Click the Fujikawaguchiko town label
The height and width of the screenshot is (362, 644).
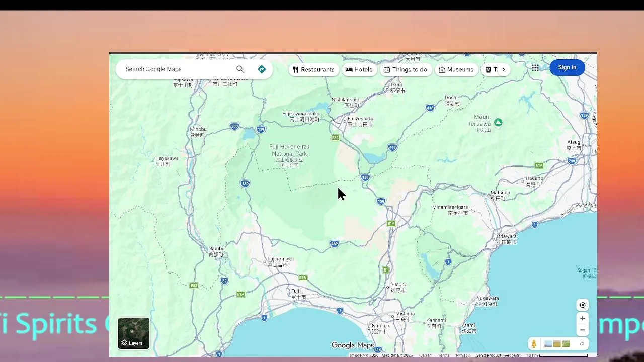click(x=301, y=117)
